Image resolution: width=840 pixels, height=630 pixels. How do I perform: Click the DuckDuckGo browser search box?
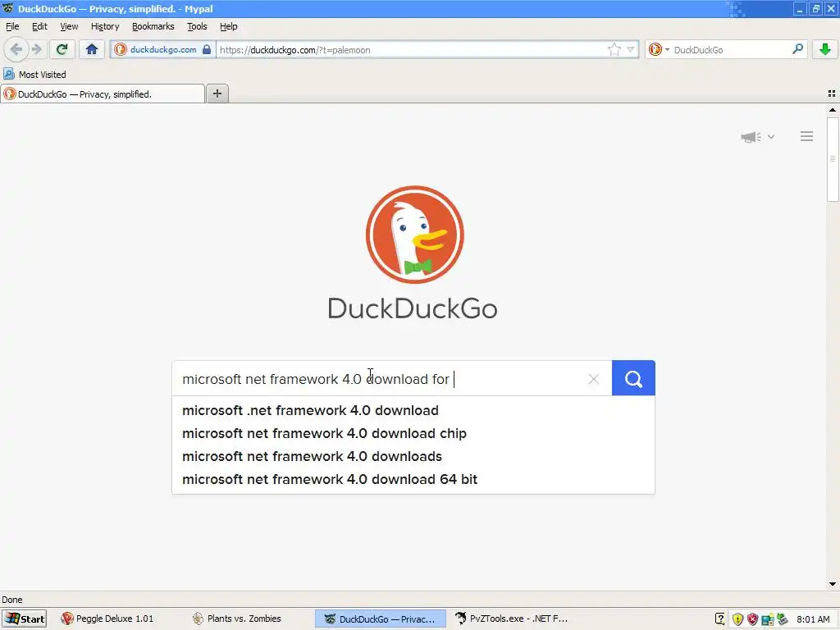pyautogui.click(x=731, y=50)
